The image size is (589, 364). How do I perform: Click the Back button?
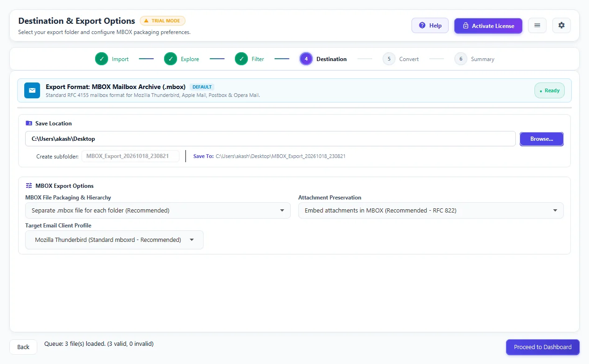[x=23, y=347]
